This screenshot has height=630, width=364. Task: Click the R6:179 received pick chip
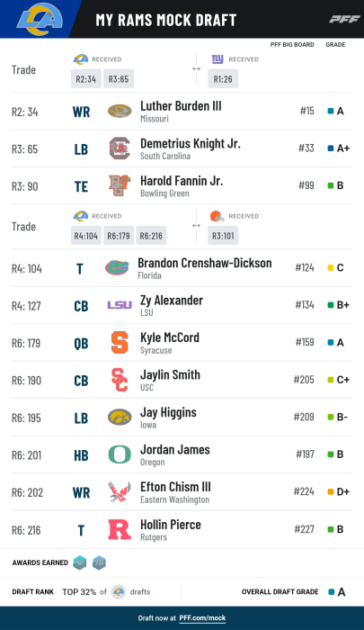pos(119,236)
